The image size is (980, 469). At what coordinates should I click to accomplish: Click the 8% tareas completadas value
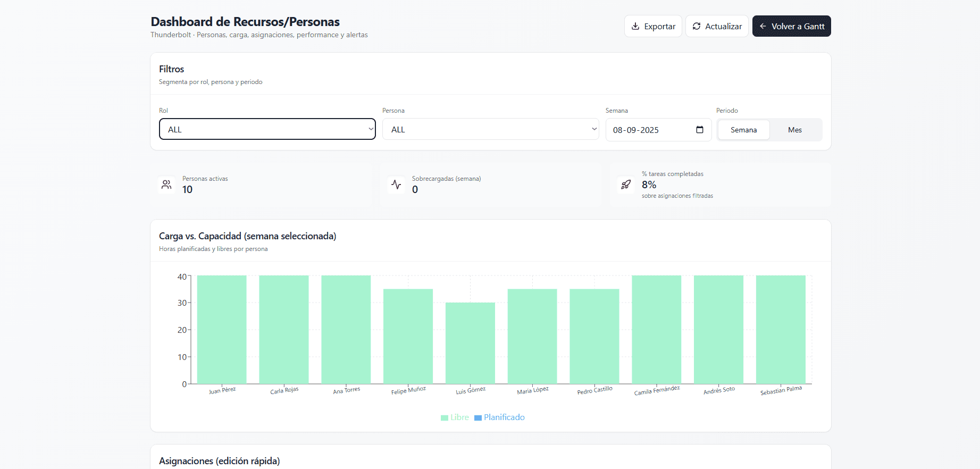[649, 185]
